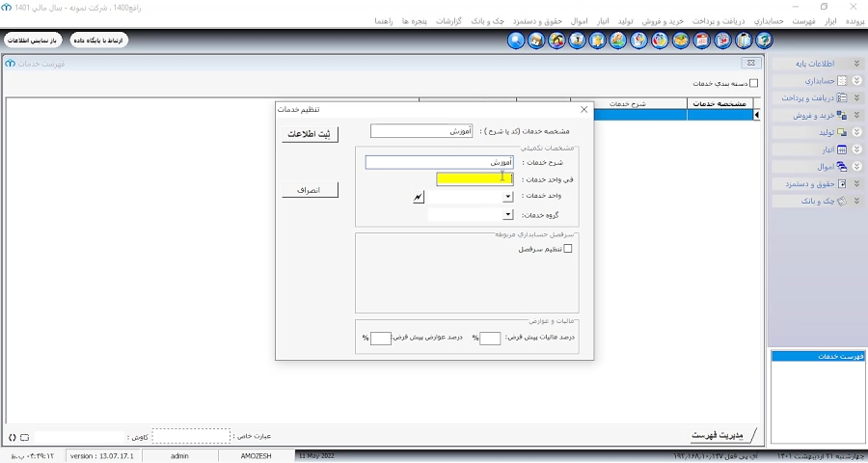Toggle the دسته بندی خدمات checkbox
Screen dimensions: 868x463
pos(753,83)
